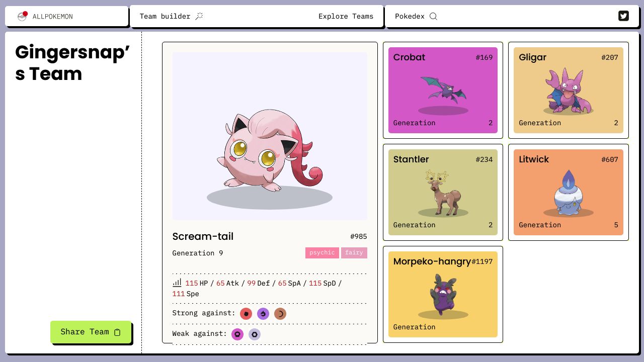Click the brown dark type icon

[280, 314]
